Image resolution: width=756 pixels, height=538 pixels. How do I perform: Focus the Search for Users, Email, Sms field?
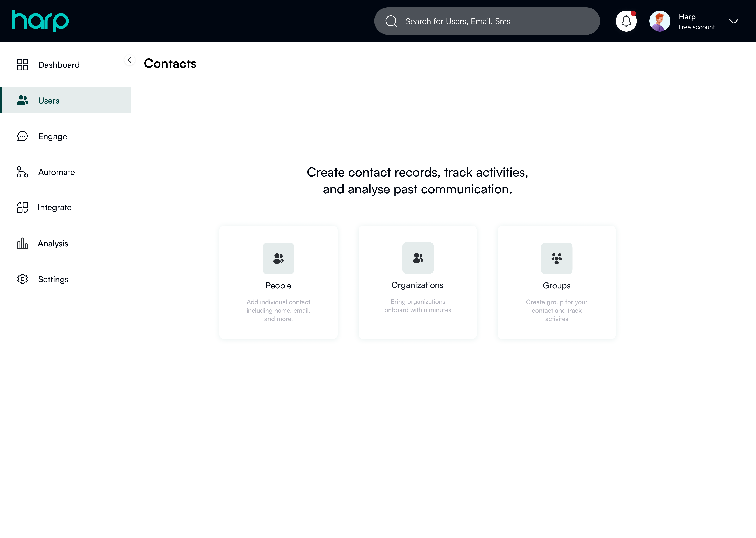click(x=487, y=21)
